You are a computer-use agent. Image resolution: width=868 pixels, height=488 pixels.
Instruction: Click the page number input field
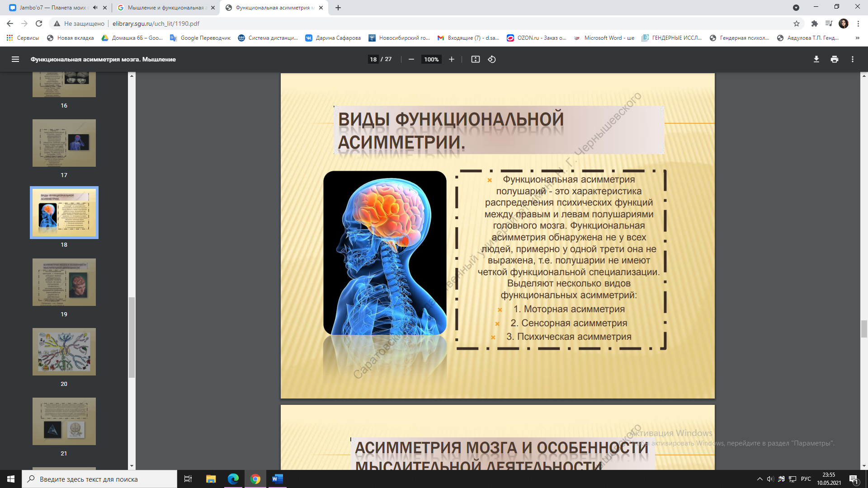tap(373, 59)
